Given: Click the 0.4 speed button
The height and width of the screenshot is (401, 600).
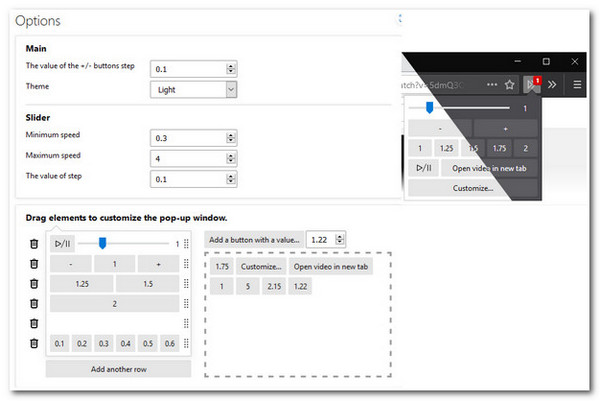Looking at the screenshot, I should 126,344.
